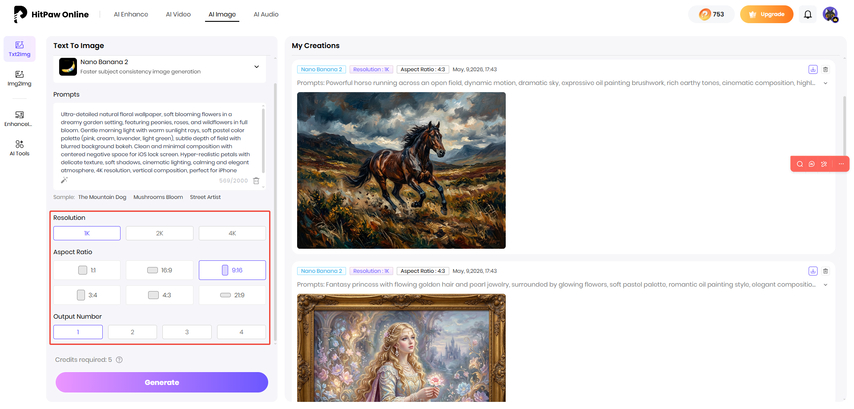
Task: Click the Nano Banana 2 model icon
Action: (x=68, y=66)
